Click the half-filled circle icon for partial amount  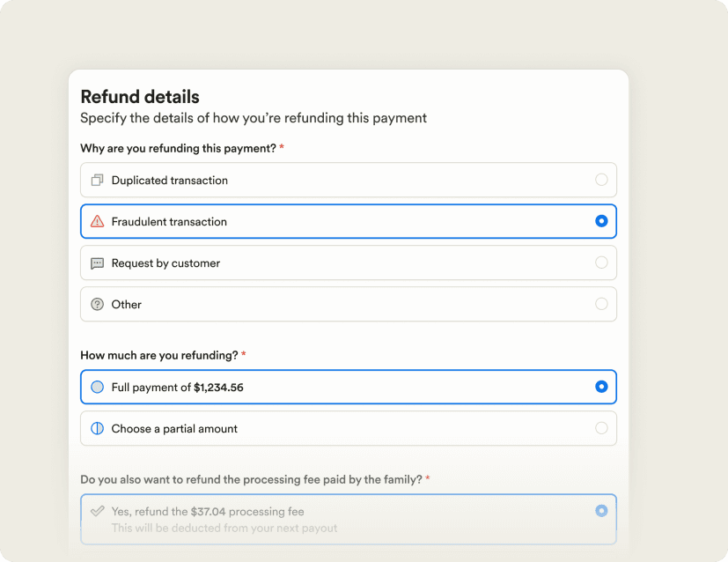99,428
